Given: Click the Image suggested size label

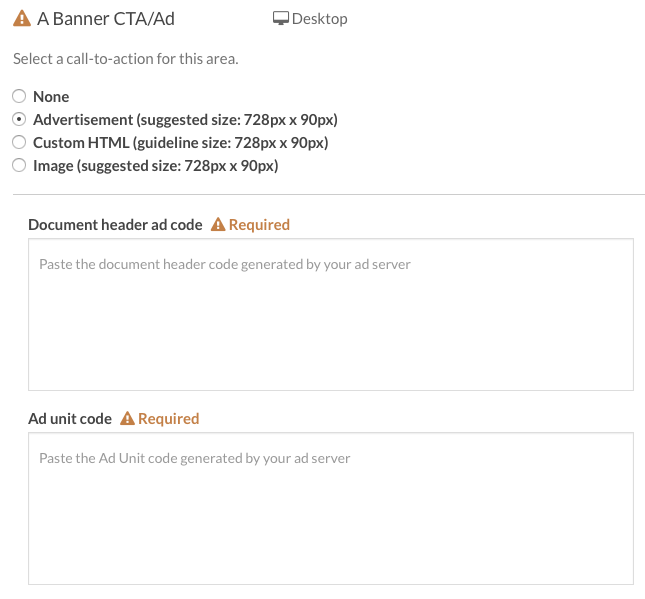Looking at the screenshot, I should coord(156,166).
